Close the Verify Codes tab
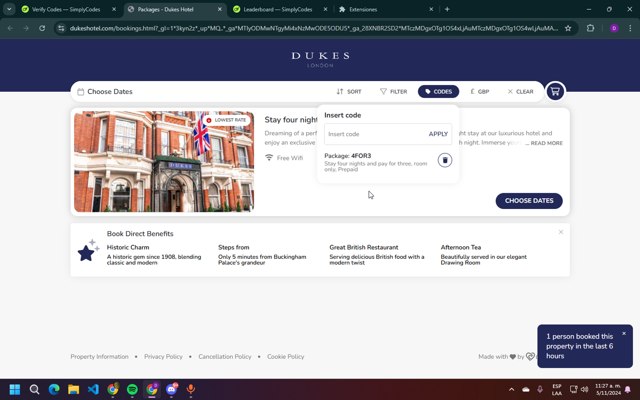 pos(114,9)
